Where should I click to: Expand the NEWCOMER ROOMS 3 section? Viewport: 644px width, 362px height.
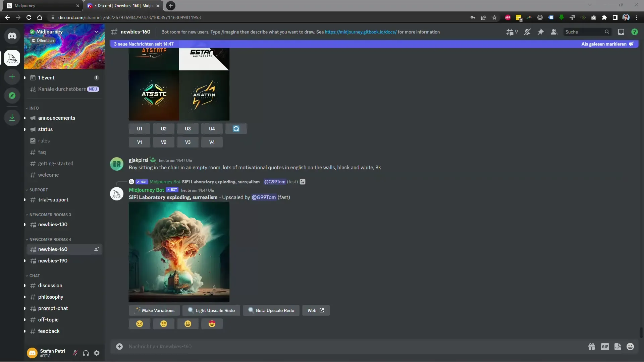point(50,215)
